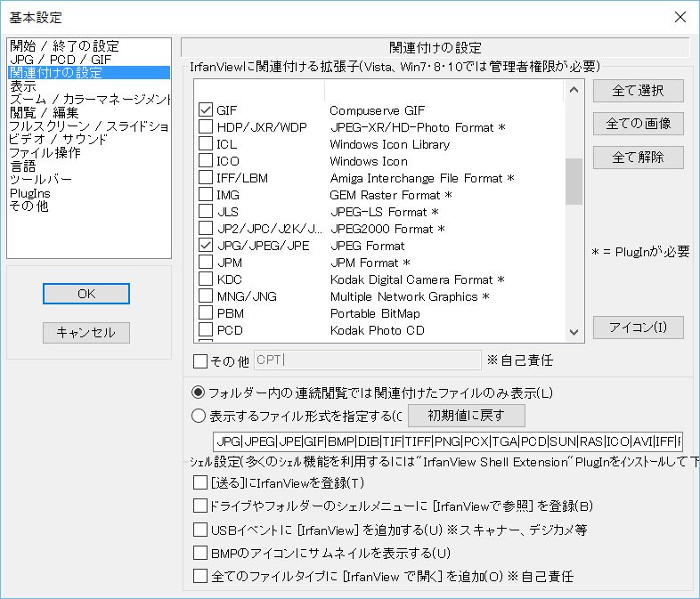Click the file format list input field
Screen dimensions: 700x599
pyautogui.click(x=448, y=441)
